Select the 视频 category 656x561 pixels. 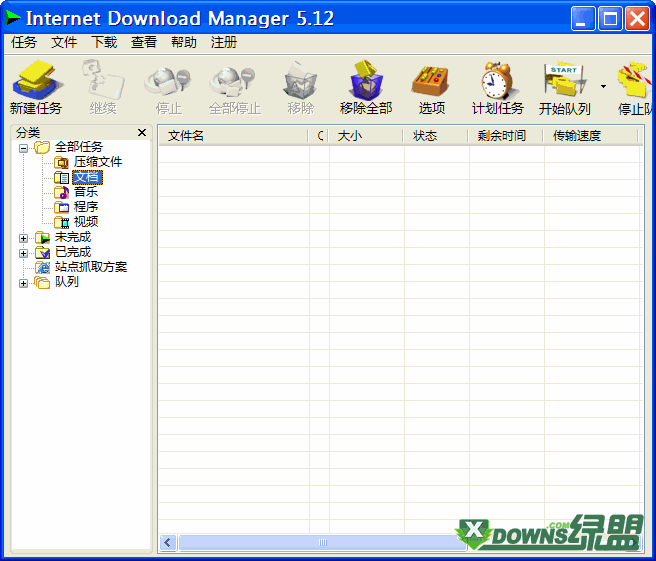(86, 222)
